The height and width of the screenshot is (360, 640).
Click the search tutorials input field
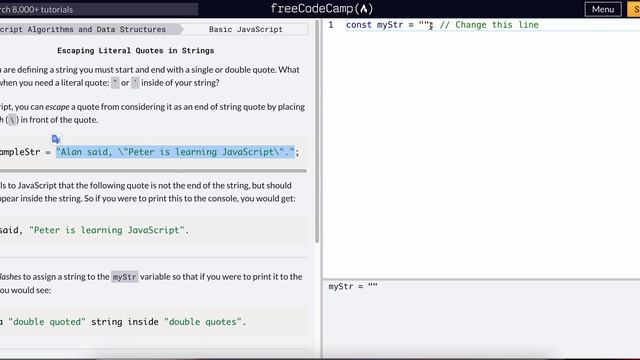coord(99,9)
